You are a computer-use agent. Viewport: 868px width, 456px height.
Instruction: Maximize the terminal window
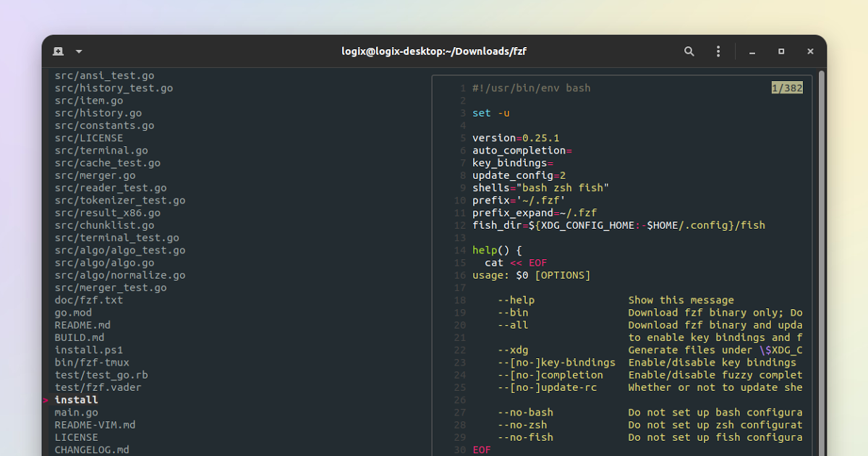(781, 51)
